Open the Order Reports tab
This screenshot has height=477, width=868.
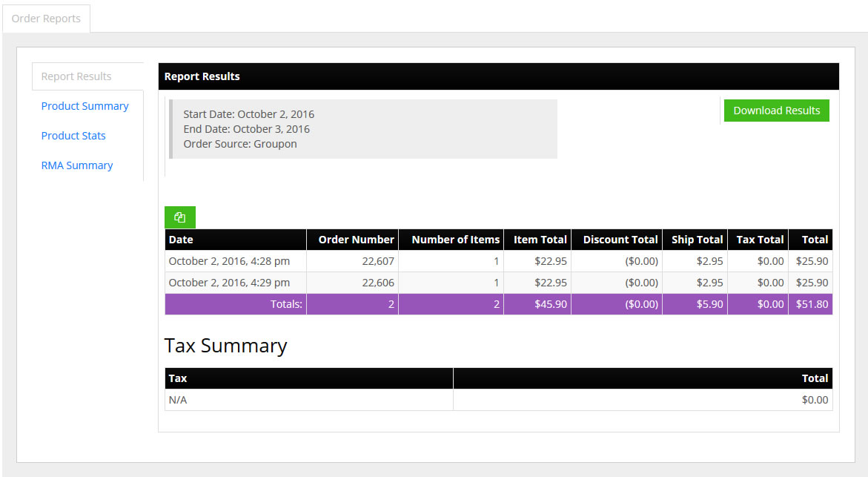point(46,19)
